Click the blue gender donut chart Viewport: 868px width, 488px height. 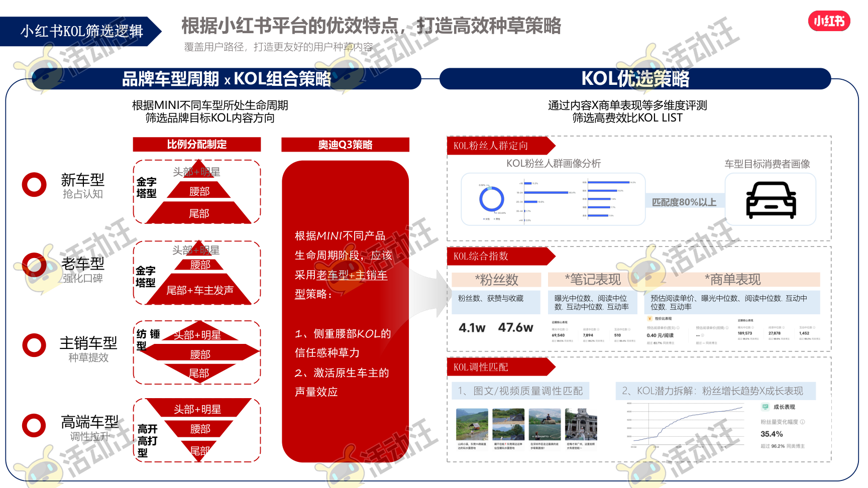tap(492, 199)
